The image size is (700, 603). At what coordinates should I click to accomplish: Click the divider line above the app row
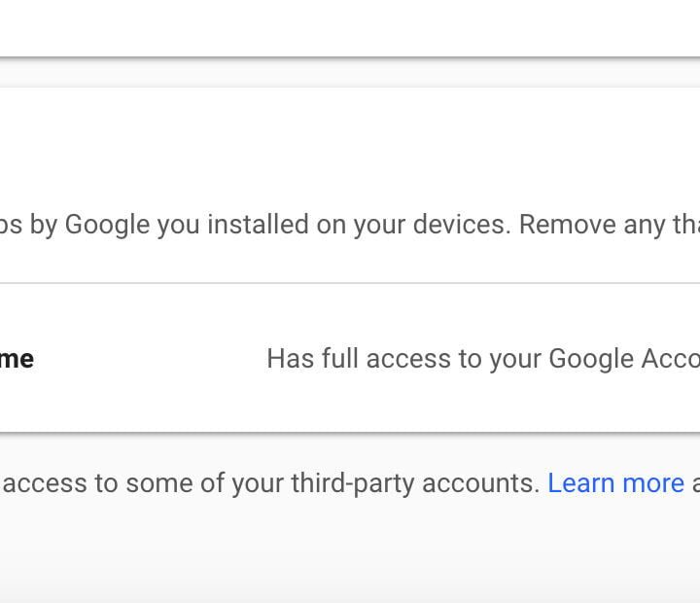[350, 283]
